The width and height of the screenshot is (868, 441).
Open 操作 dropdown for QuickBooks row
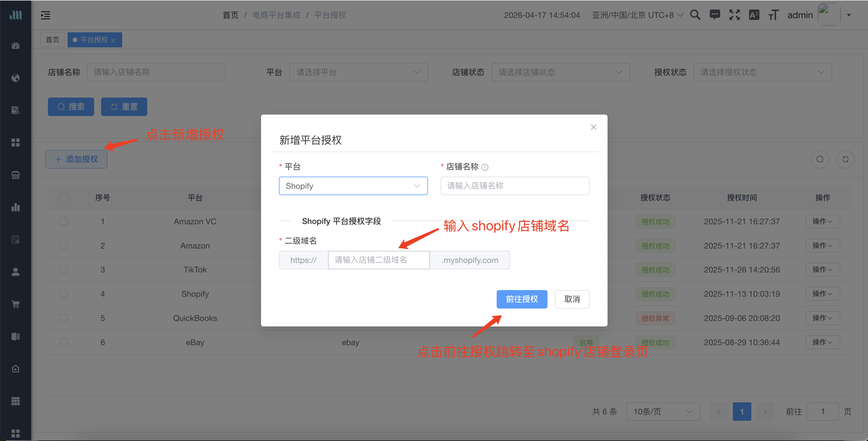coord(822,318)
